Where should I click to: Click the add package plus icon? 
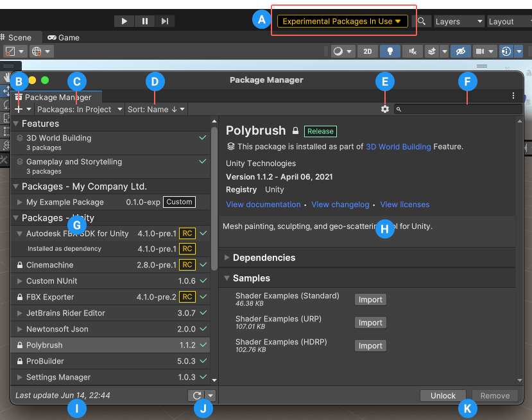click(x=19, y=110)
